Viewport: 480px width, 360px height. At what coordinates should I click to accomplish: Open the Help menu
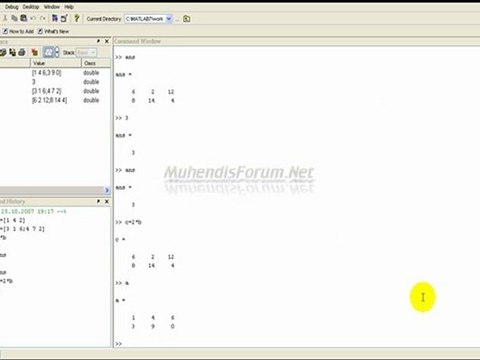point(69,7)
